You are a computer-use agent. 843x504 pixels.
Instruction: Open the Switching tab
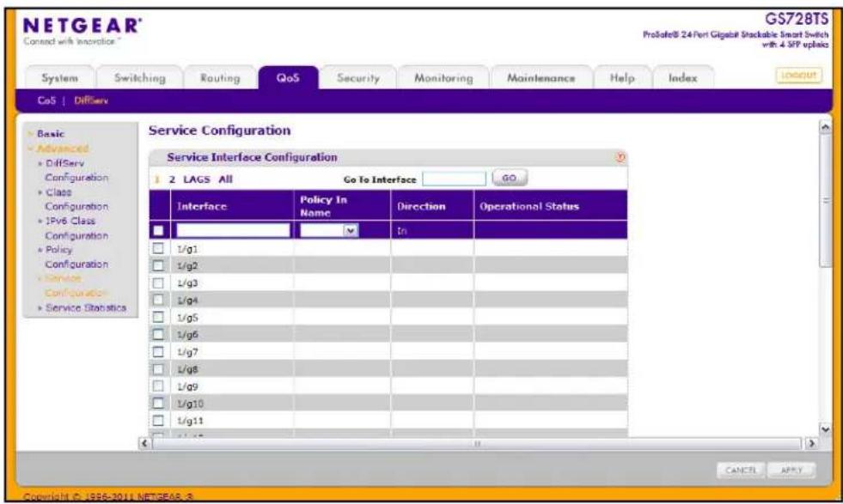[140, 78]
